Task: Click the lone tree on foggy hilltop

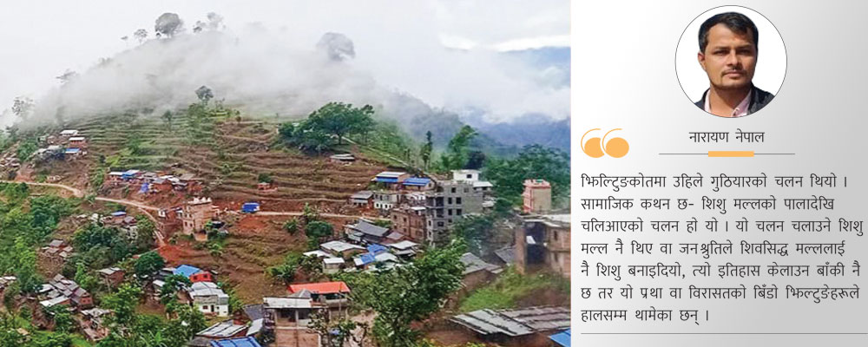Action: 168,25
